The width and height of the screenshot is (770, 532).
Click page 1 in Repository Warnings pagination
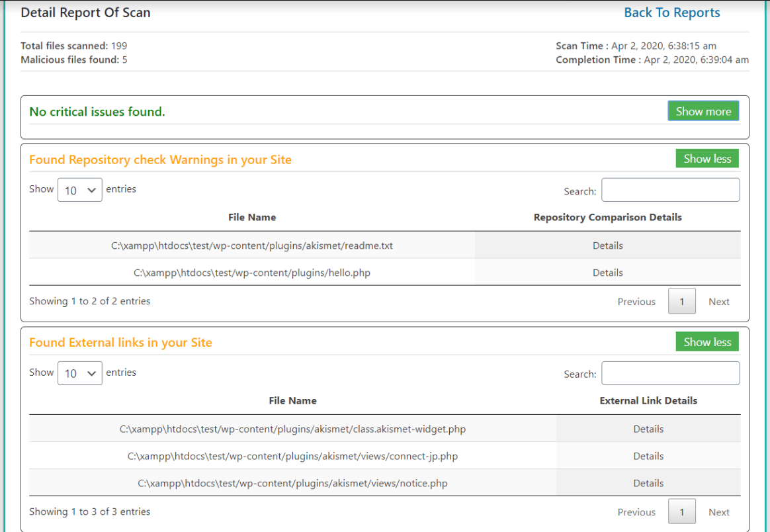tap(681, 301)
